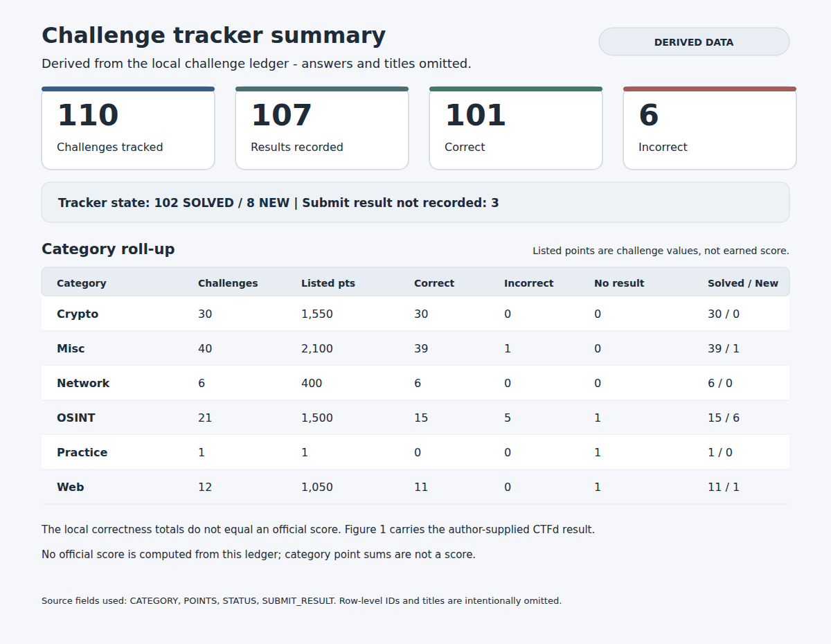The width and height of the screenshot is (831, 644).
Task: Click the subtitle about local challenge ledger
Action: coord(256,64)
